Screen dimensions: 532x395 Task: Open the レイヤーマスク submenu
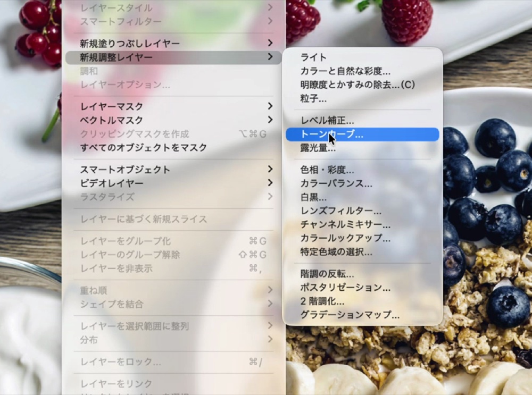(x=173, y=106)
